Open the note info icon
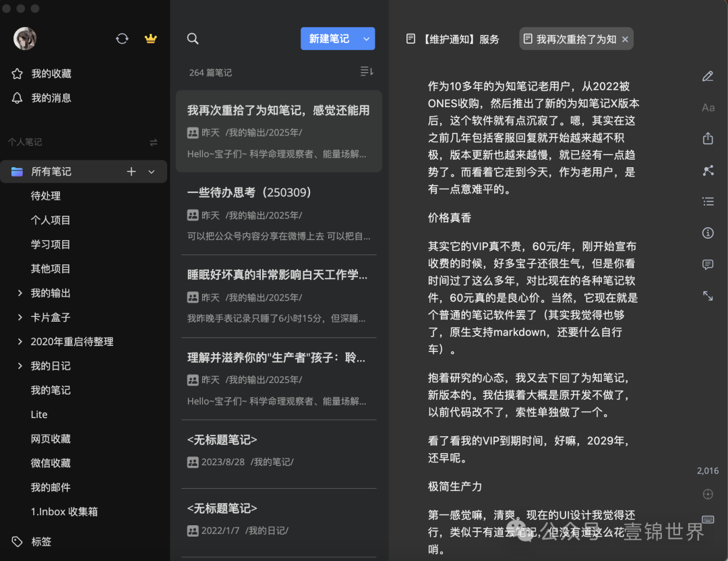The height and width of the screenshot is (561, 728). [708, 233]
